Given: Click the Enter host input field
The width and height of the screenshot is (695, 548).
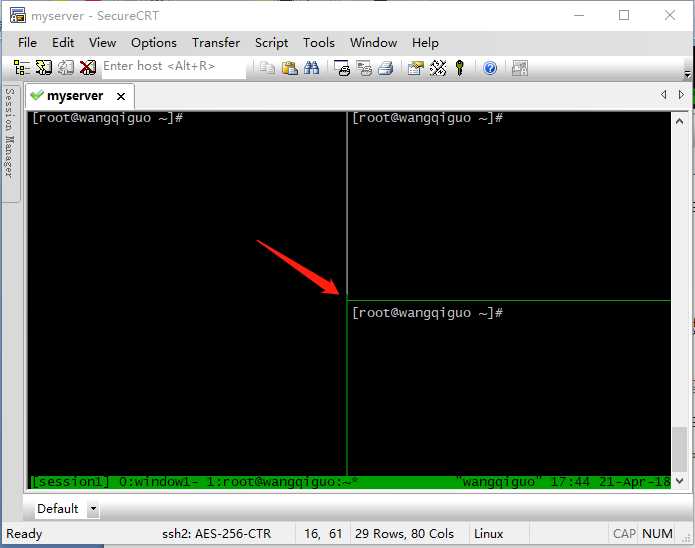Looking at the screenshot, I should pos(174,68).
